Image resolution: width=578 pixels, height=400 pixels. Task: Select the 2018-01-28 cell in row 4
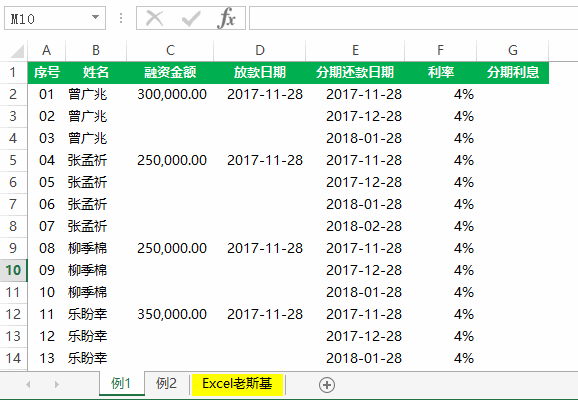click(355, 138)
